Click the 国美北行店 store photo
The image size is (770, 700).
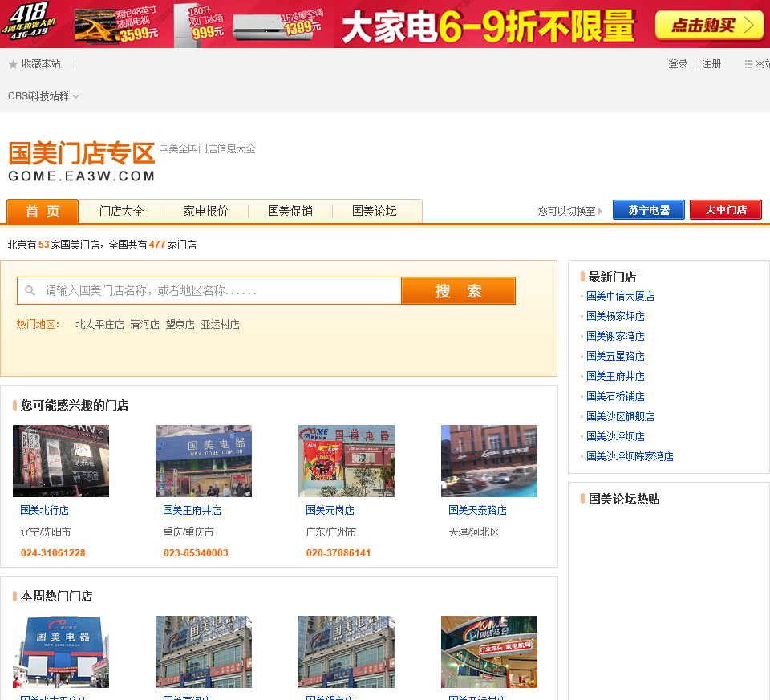tap(61, 461)
